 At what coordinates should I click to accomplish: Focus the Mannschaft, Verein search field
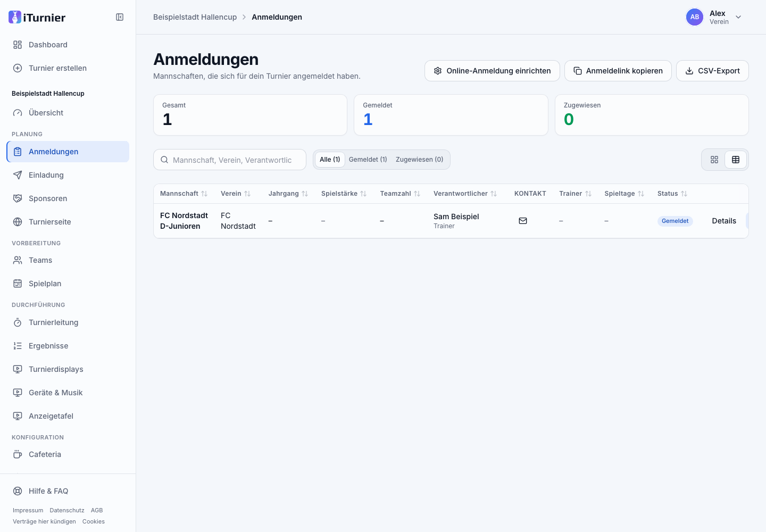click(x=230, y=160)
